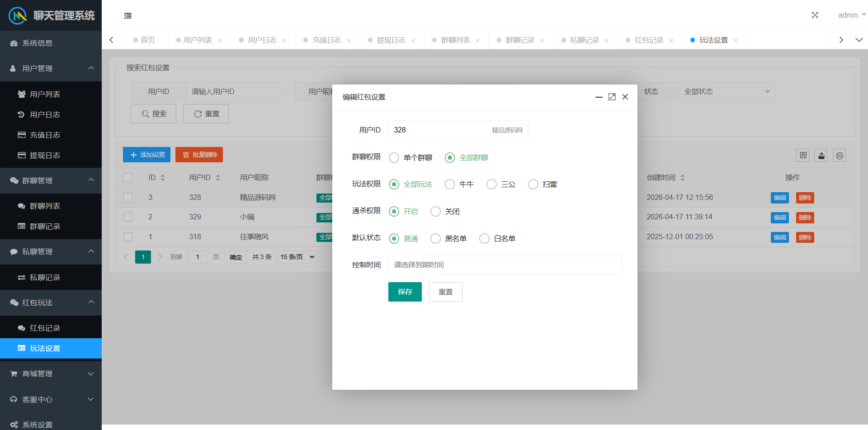Click the 重置 button in dialog
868x430 pixels.
(445, 292)
